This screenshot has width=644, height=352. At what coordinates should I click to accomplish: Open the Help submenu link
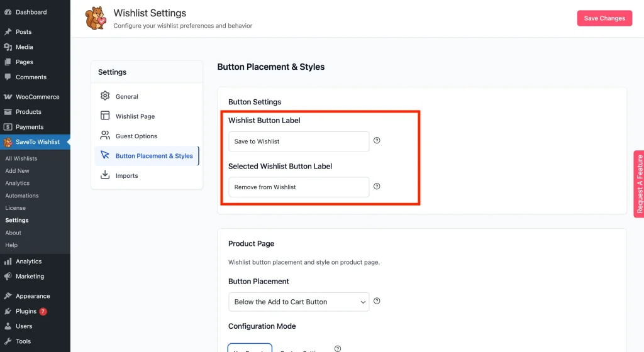pos(11,245)
